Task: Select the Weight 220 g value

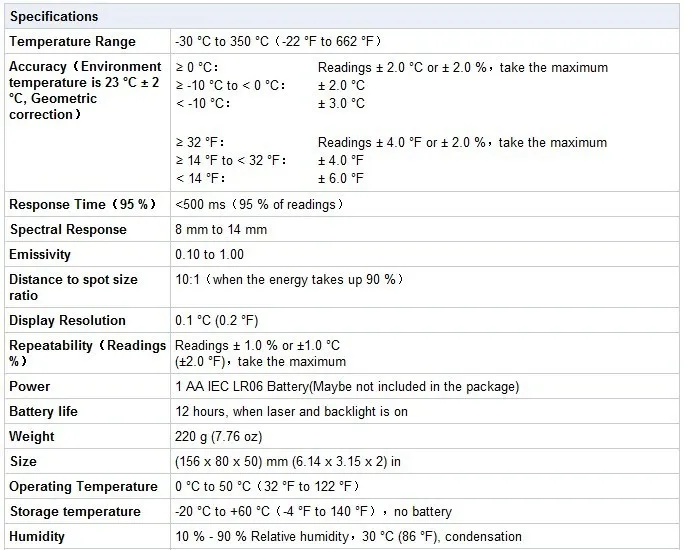Action: (219, 437)
